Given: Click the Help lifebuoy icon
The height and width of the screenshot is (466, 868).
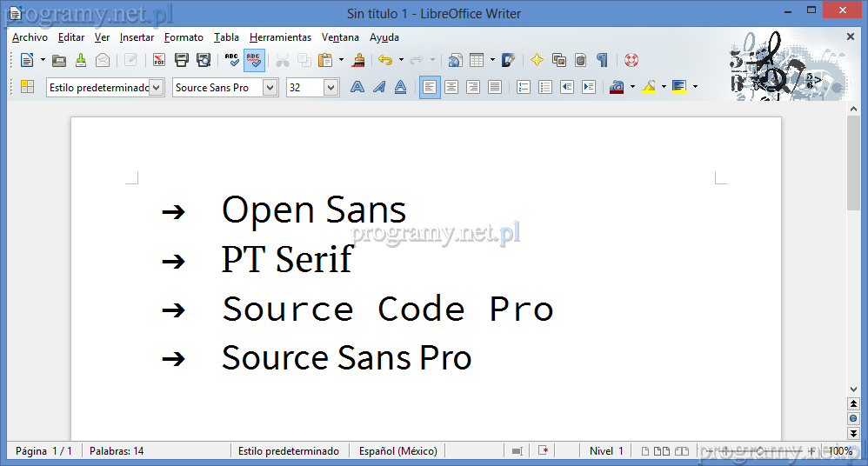Looking at the screenshot, I should point(631,60).
